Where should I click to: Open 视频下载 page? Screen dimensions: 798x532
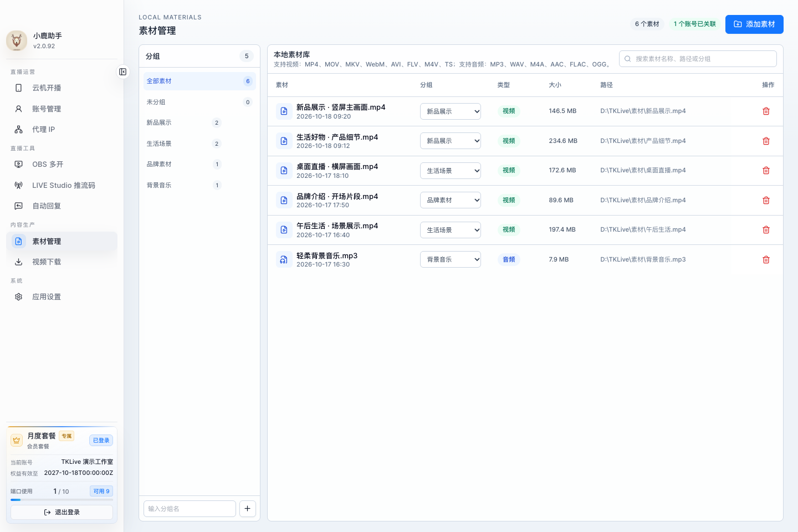tap(62, 262)
